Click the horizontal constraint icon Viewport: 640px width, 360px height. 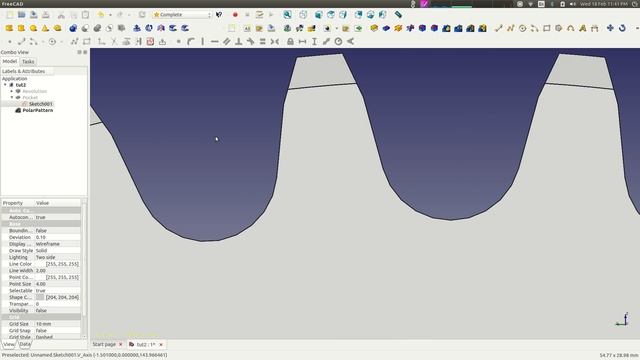pyautogui.click(x=215, y=42)
